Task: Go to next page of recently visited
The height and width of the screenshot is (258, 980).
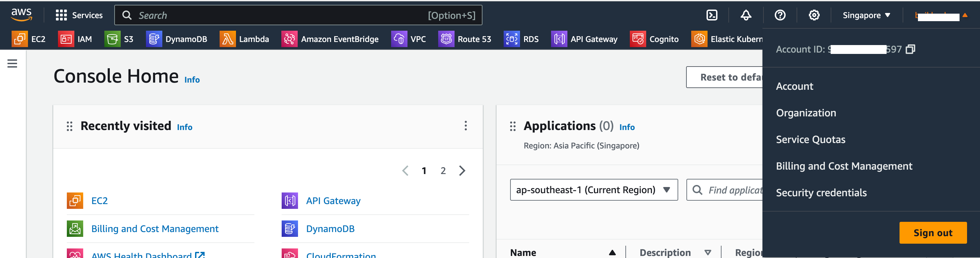Action: click(x=462, y=171)
